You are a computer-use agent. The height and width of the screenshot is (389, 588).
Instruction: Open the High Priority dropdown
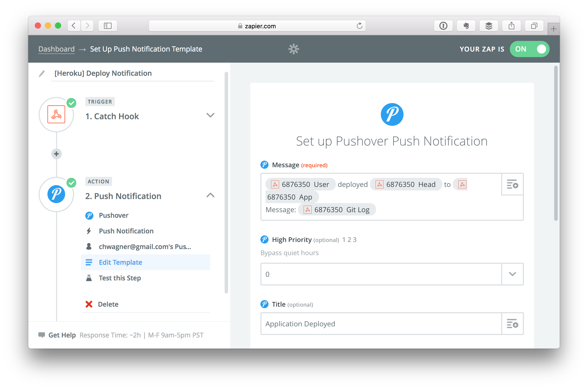pyautogui.click(x=512, y=274)
